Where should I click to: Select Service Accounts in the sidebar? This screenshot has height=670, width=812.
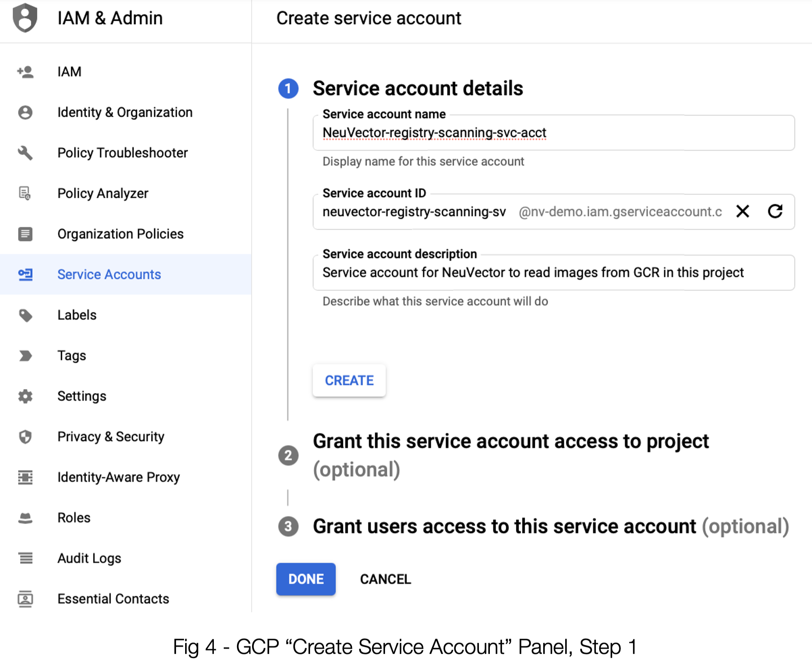pos(109,275)
